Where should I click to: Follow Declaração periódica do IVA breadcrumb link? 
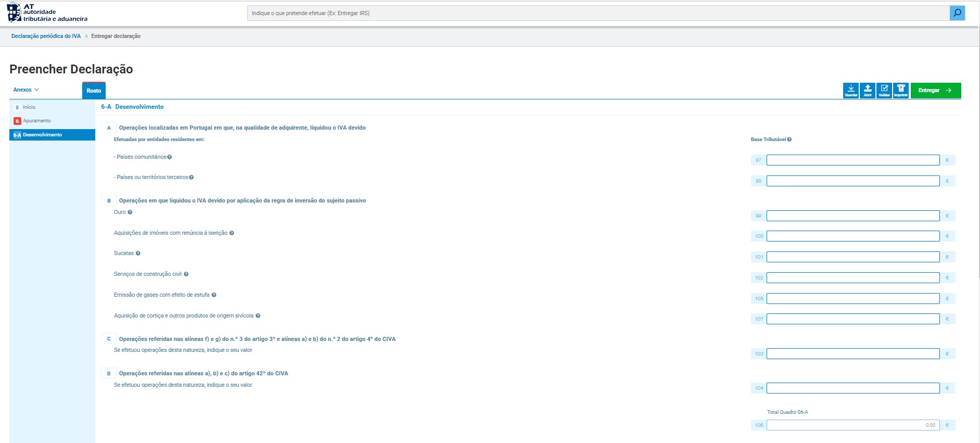(x=46, y=36)
